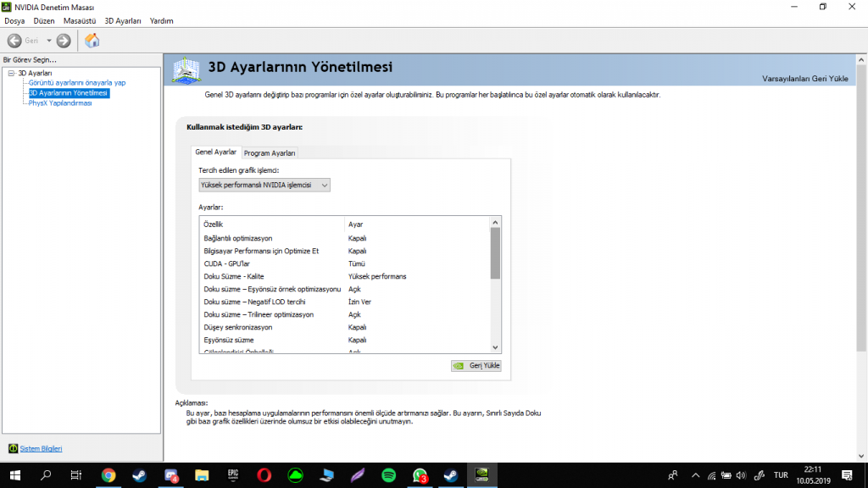
Task: Open the Windows Start menu
Action: (15, 475)
